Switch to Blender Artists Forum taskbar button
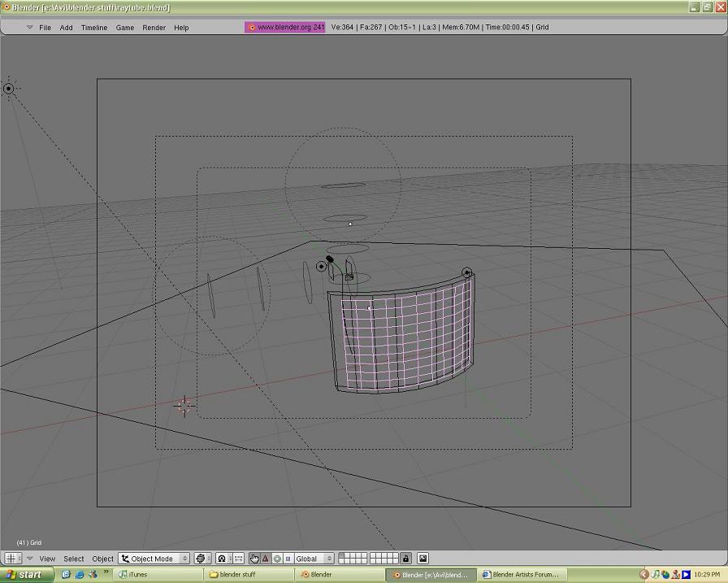 tap(522, 575)
